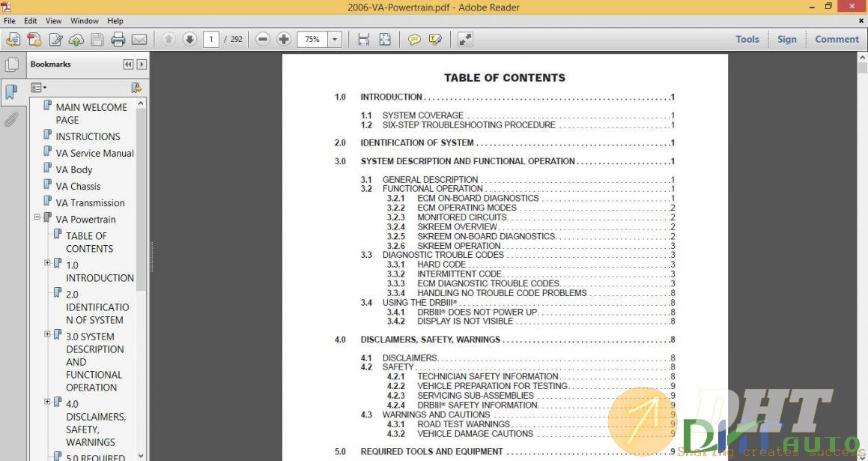Image resolution: width=868 pixels, height=461 pixels.
Task: Click the 75% zoom value box
Action: [x=313, y=39]
